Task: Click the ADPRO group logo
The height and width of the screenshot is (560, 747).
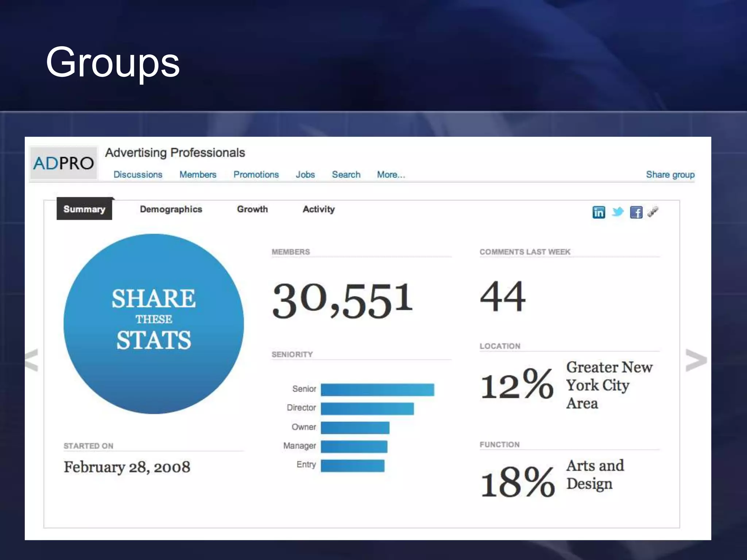Action: (63, 163)
